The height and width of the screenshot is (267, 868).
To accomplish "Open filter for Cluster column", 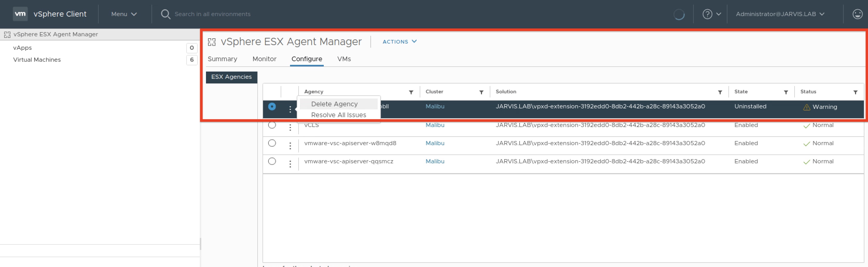I will click(x=481, y=92).
